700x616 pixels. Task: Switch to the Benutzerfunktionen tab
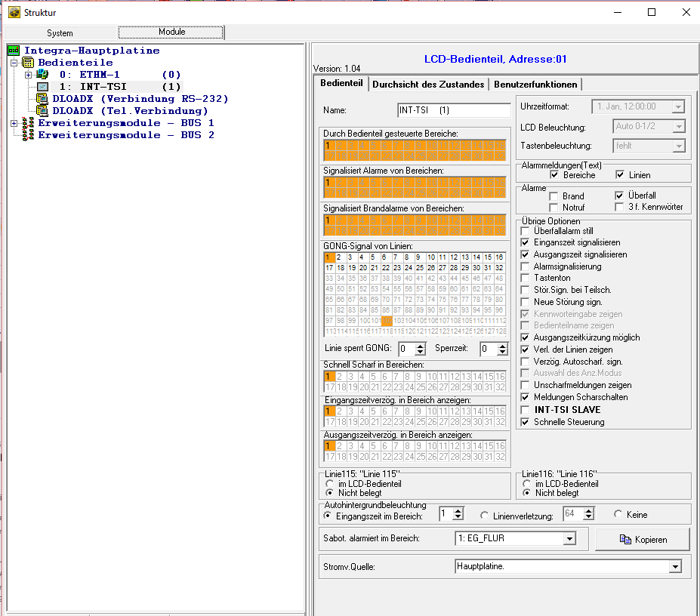click(x=535, y=85)
